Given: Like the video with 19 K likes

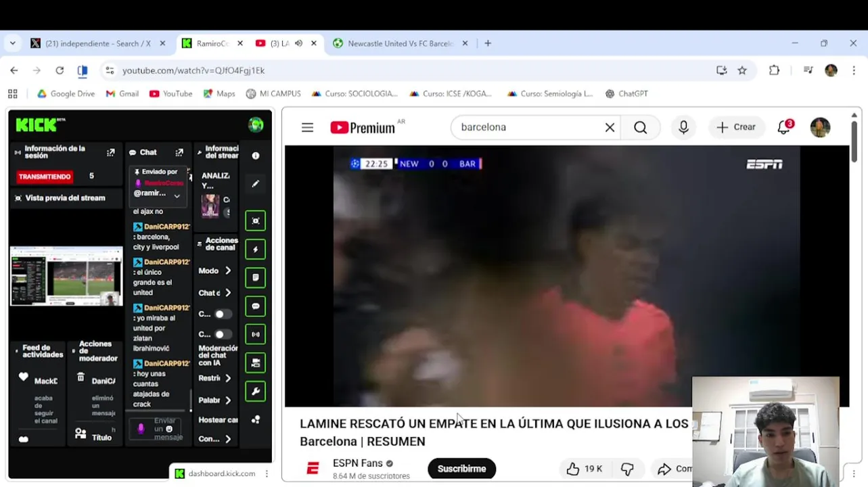Looking at the screenshot, I should tap(585, 469).
